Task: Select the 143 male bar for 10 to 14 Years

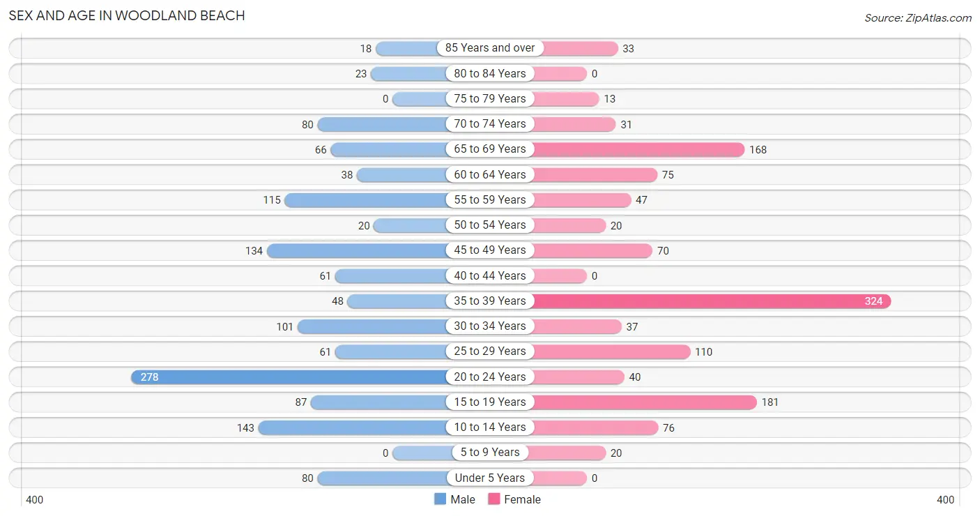Action: pos(355,427)
